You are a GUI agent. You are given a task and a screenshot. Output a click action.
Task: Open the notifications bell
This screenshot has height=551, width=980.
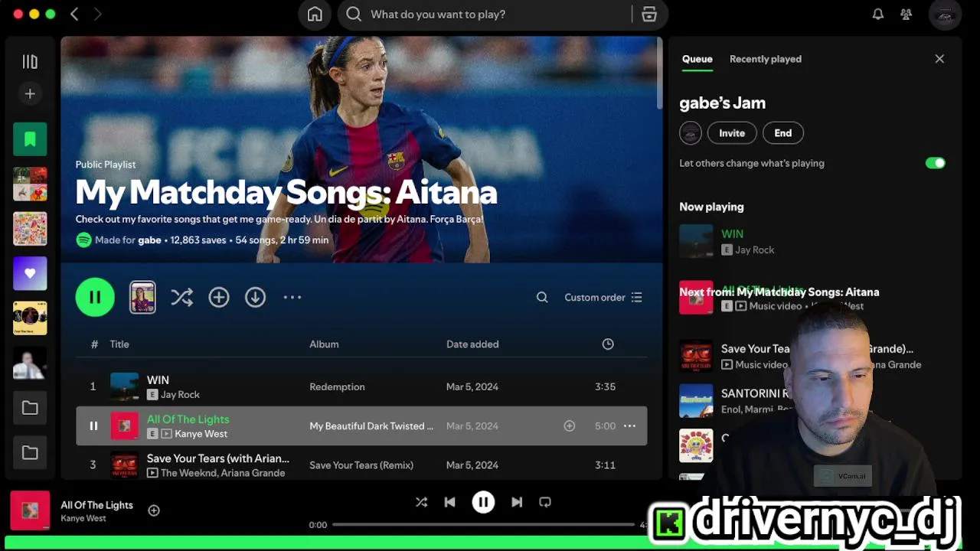878,15
